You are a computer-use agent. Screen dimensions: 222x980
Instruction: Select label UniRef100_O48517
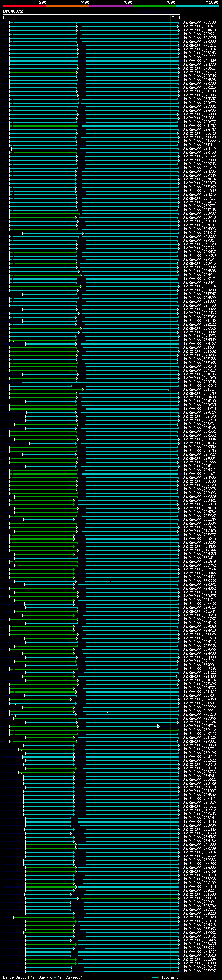[x=199, y=68]
